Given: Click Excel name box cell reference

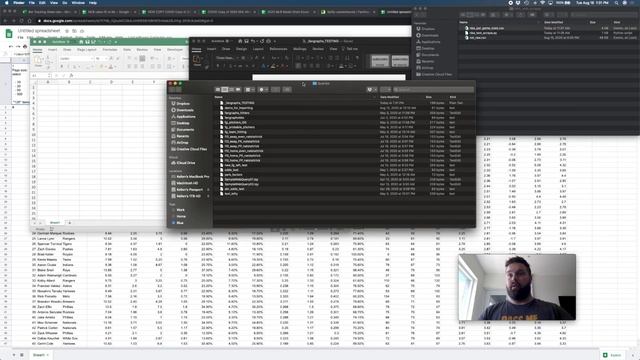Looking at the screenshot, I should [x=40, y=76].
